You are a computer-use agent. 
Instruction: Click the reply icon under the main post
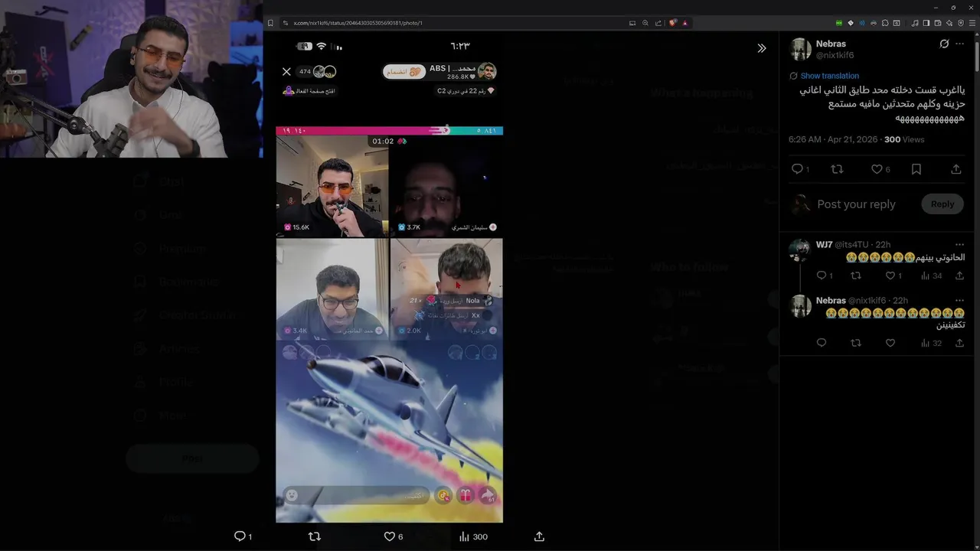point(797,169)
